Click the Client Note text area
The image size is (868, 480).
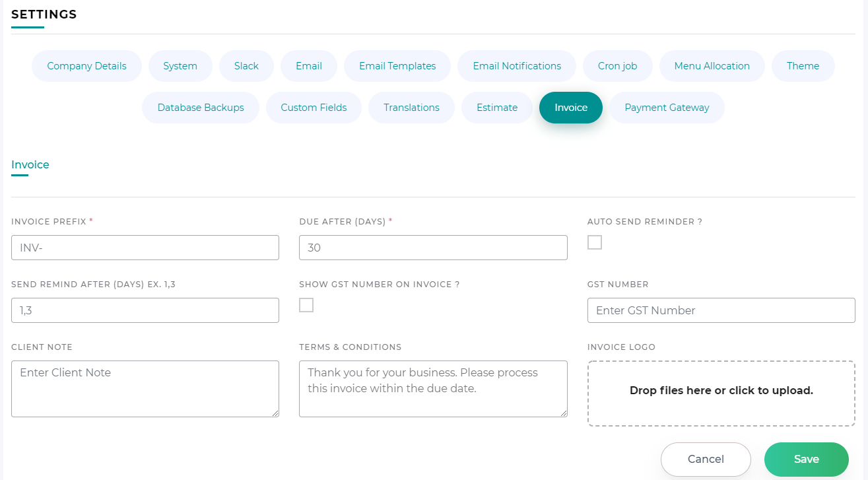(145, 389)
